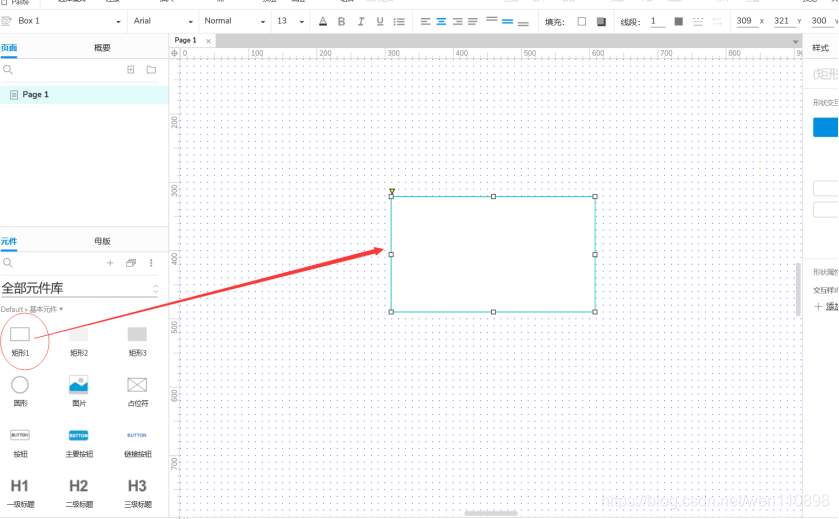Open the 样式 style tab
This screenshot has height=519, width=839.
click(x=820, y=48)
